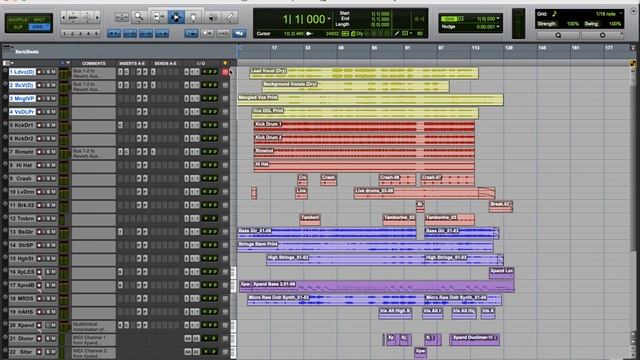This screenshot has height=360, width=640.
Task: Select the Pencil tool
Action: (x=230, y=17)
